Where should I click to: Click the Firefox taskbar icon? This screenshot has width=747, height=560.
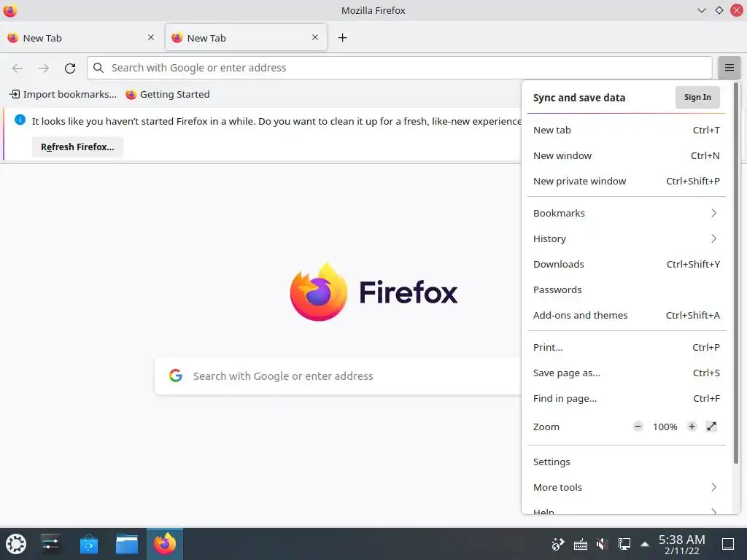click(x=165, y=544)
